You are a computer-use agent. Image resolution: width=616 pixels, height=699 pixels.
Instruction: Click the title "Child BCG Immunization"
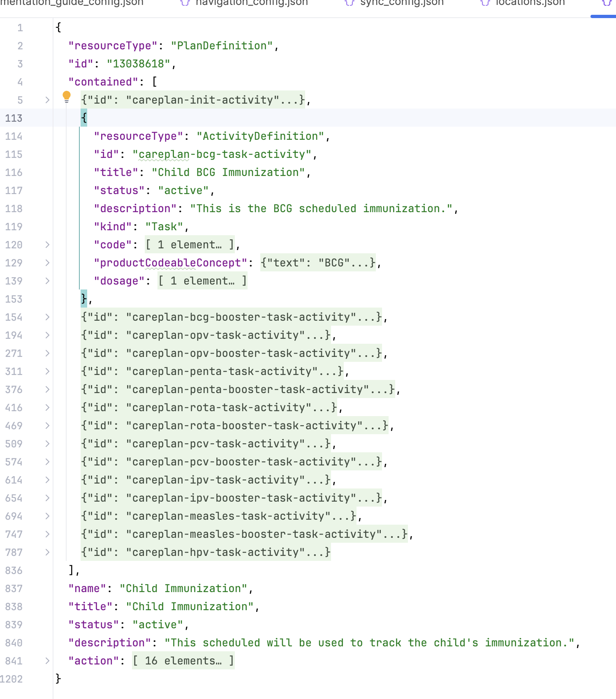click(x=228, y=172)
